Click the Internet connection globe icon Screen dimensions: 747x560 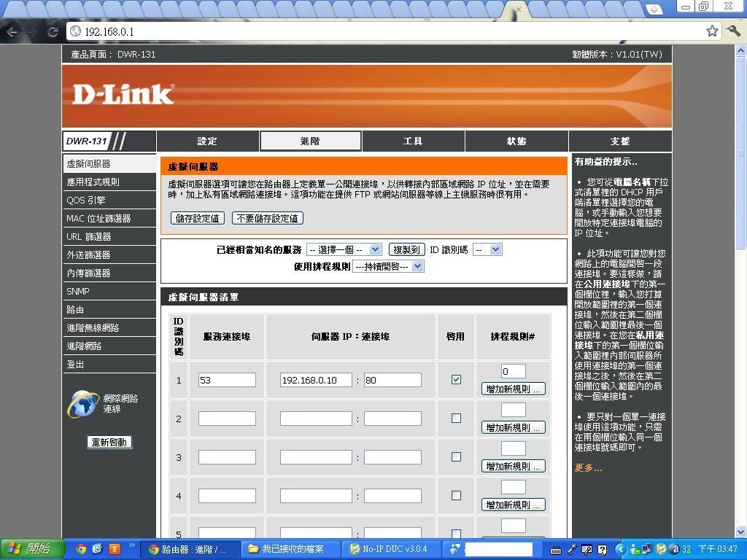[82, 404]
